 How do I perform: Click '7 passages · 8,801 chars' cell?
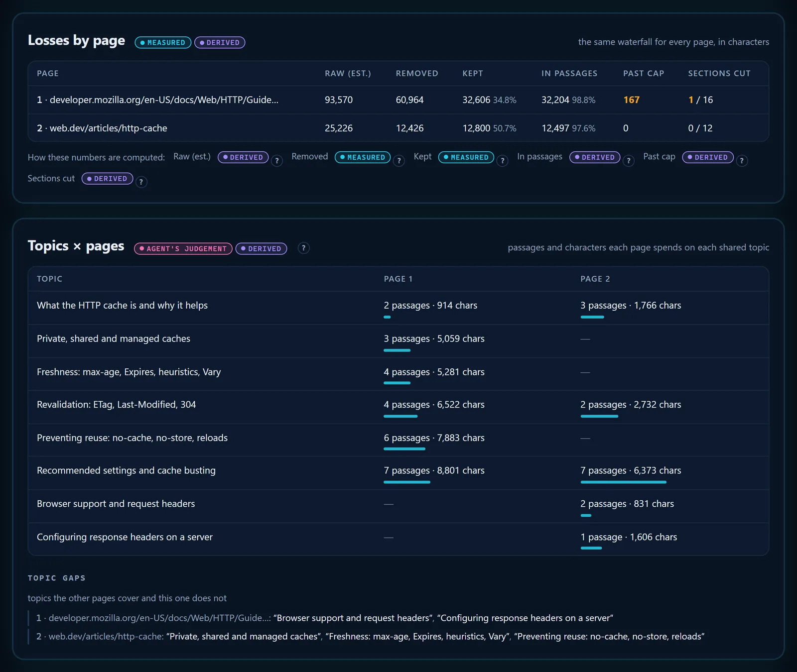pyautogui.click(x=434, y=470)
